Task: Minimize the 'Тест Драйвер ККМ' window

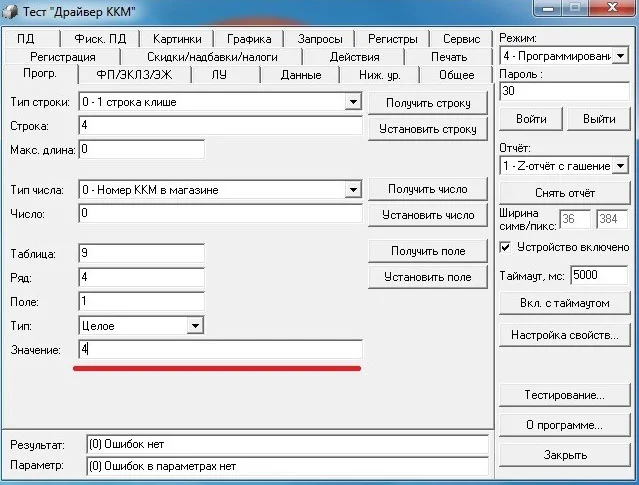Action: [x=548, y=8]
